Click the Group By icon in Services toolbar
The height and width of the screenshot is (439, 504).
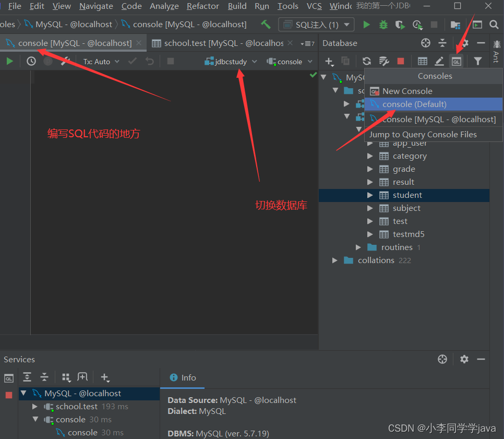[x=66, y=377]
